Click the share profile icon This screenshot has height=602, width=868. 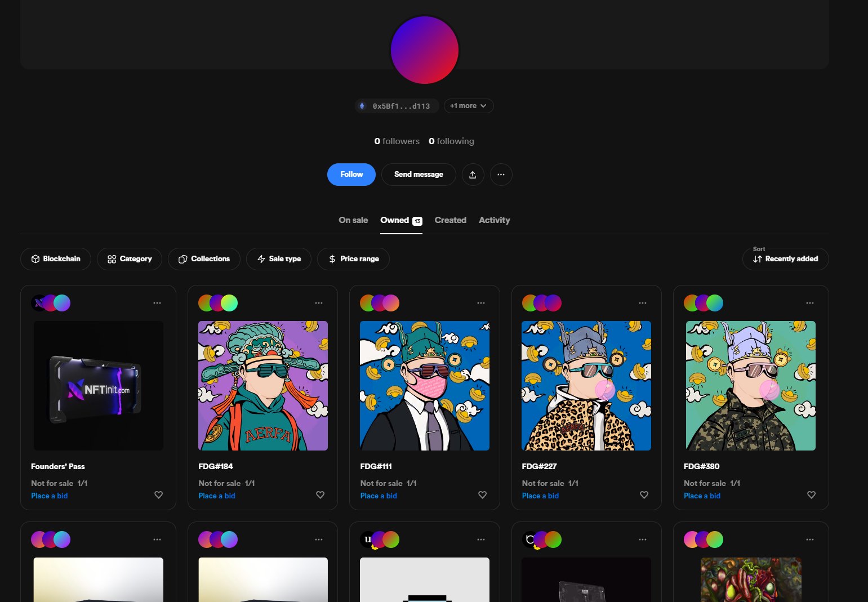click(473, 175)
